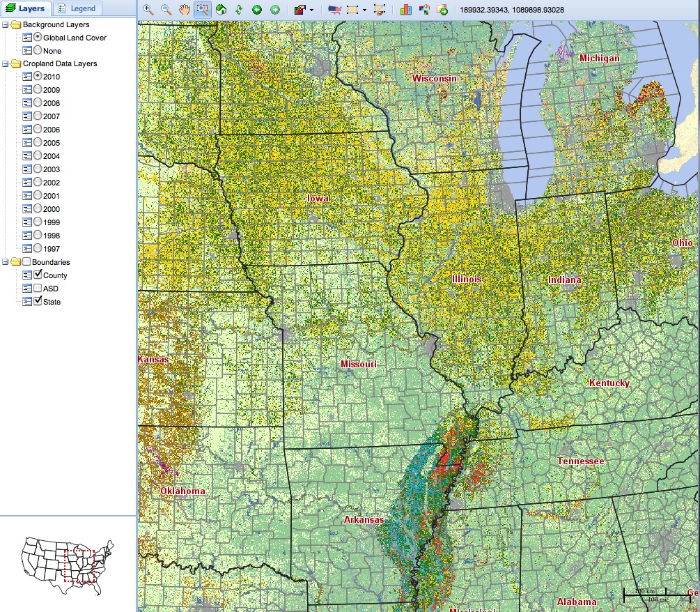
Task: Click the Background Layers folder label
Action: click(56, 24)
